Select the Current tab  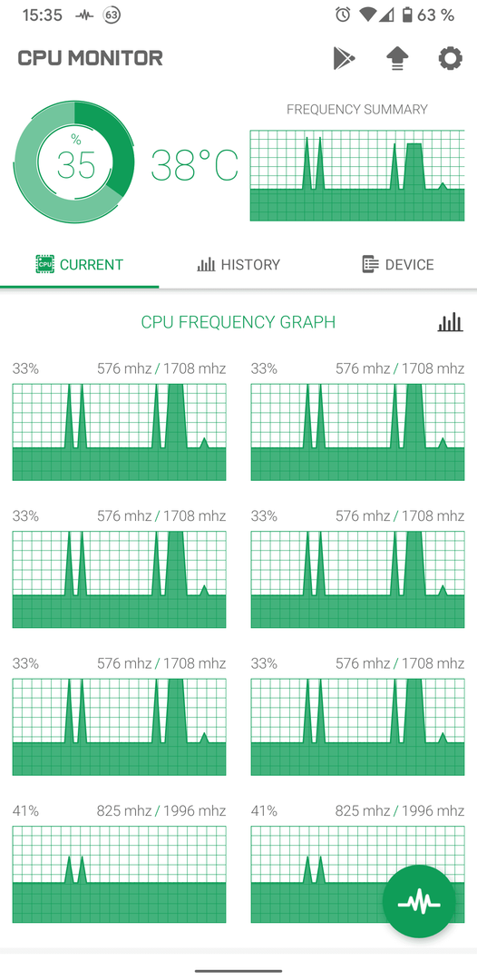[x=79, y=264]
